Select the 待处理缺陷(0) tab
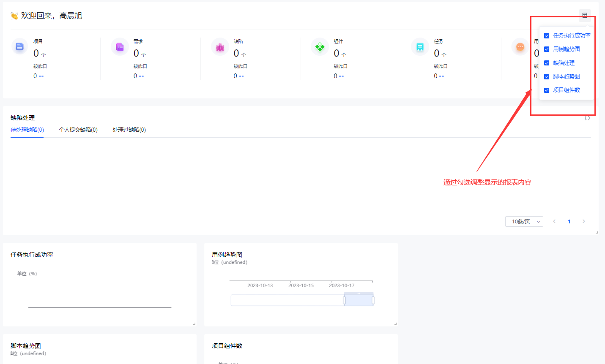 click(x=27, y=130)
